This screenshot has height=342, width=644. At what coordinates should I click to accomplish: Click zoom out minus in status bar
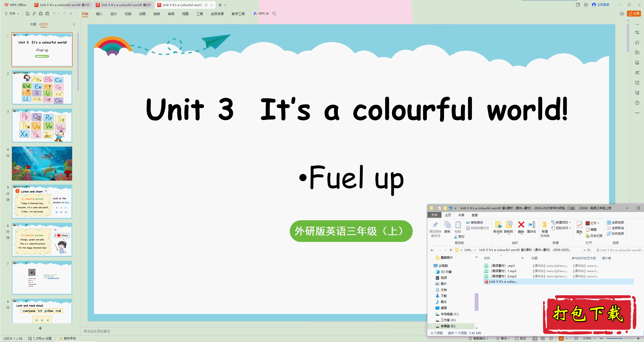[601, 338]
